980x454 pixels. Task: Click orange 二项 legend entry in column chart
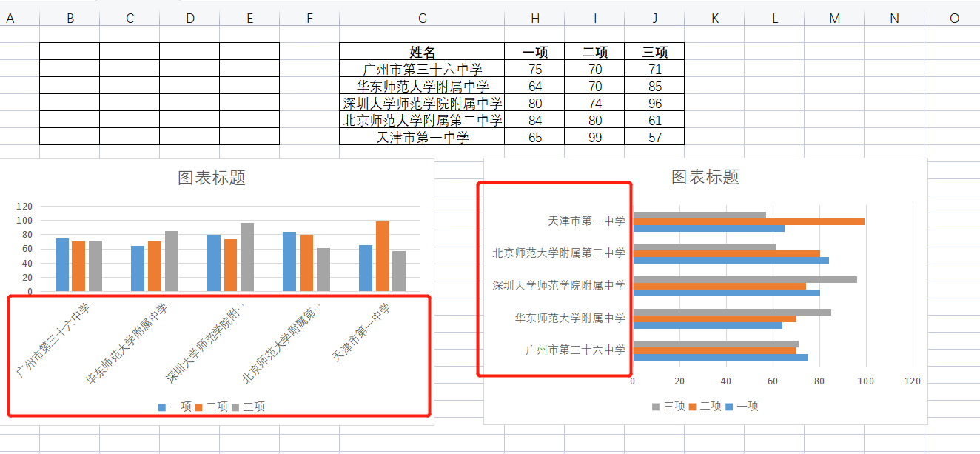click(x=212, y=407)
